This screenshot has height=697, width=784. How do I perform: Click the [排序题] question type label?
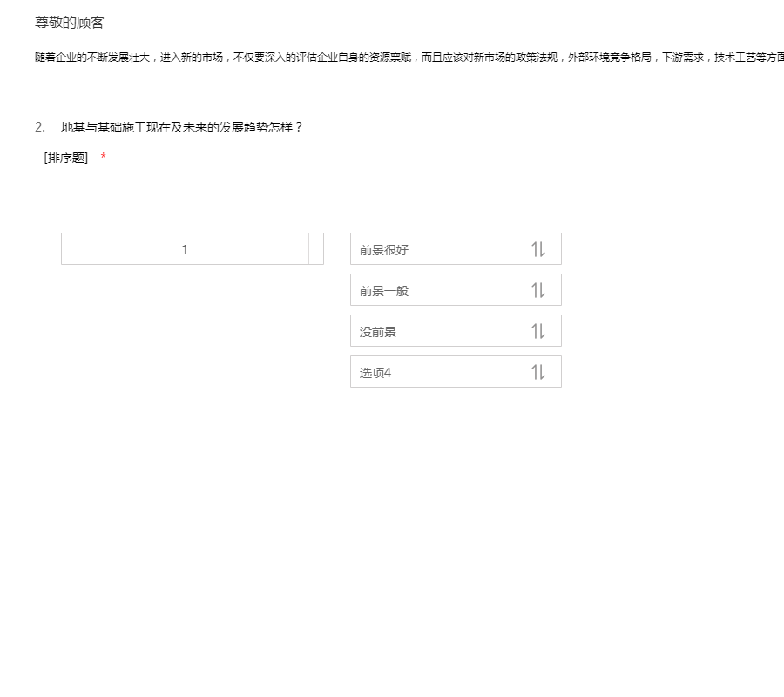pyautogui.click(x=66, y=158)
